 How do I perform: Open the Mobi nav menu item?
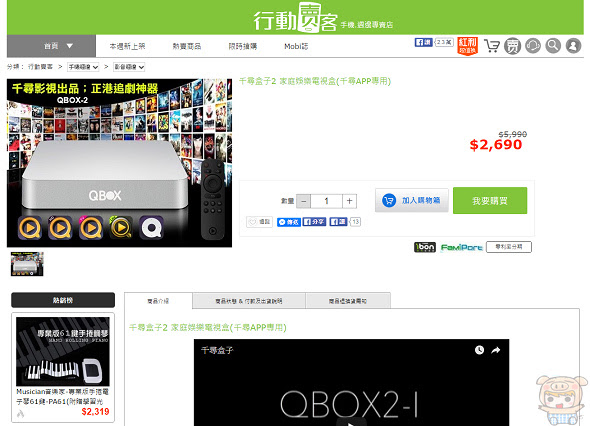(x=296, y=46)
